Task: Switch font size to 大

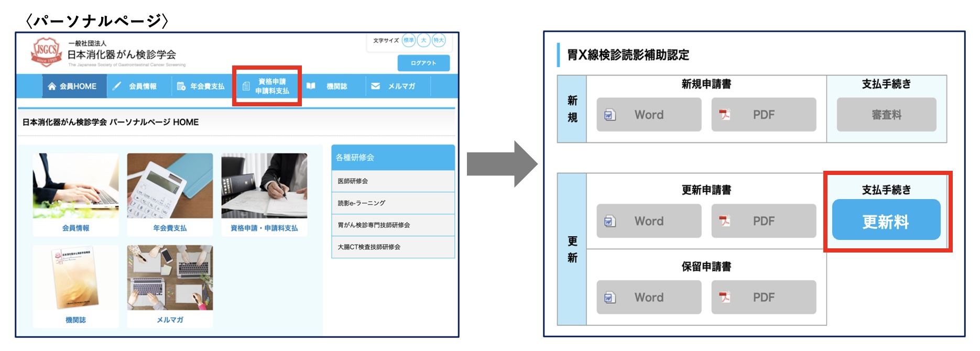Action: point(423,40)
